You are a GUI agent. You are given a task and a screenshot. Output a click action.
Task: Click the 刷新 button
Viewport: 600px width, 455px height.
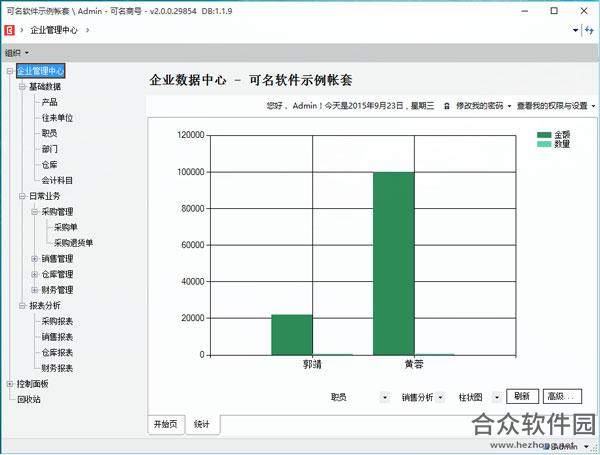(x=522, y=396)
